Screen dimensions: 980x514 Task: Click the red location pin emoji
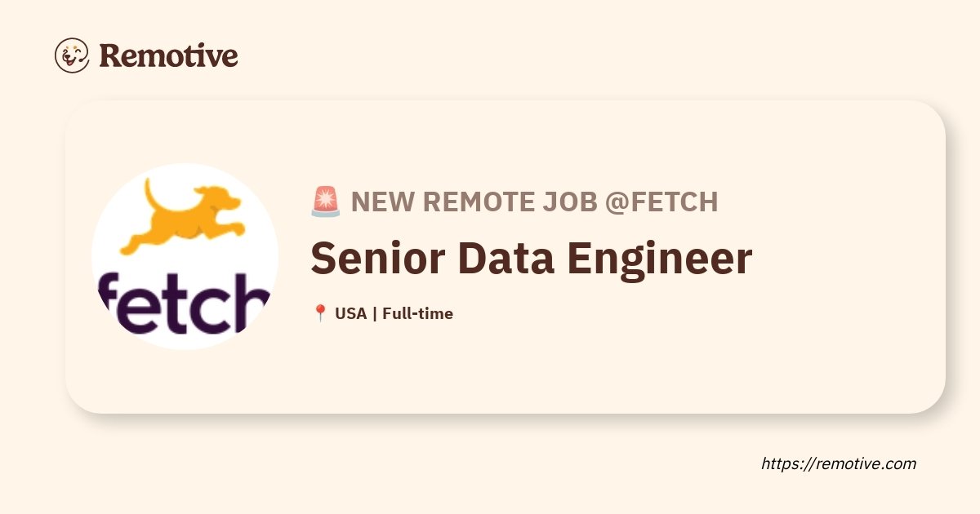[320, 313]
